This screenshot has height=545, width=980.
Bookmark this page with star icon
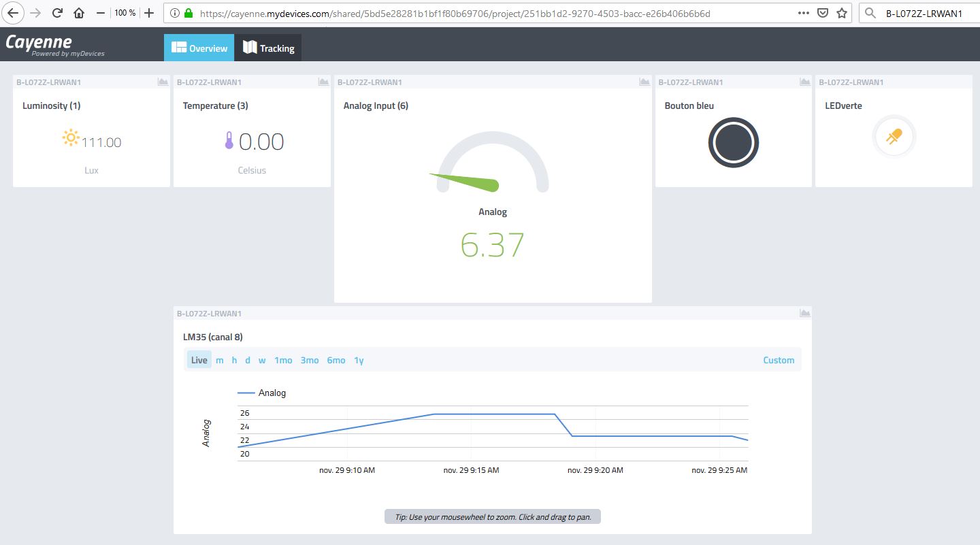click(x=842, y=13)
